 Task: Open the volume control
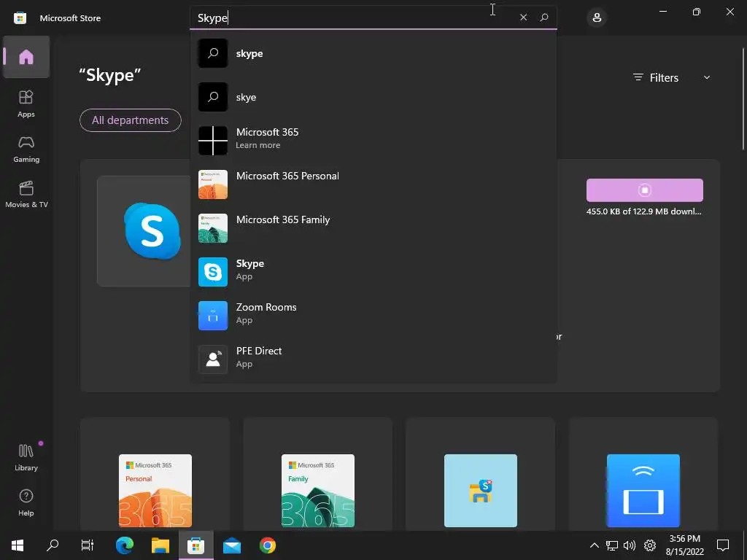(630, 545)
